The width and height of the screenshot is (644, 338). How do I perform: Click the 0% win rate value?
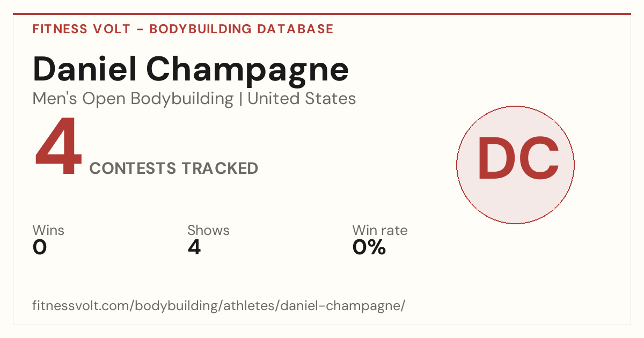[369, 247]
